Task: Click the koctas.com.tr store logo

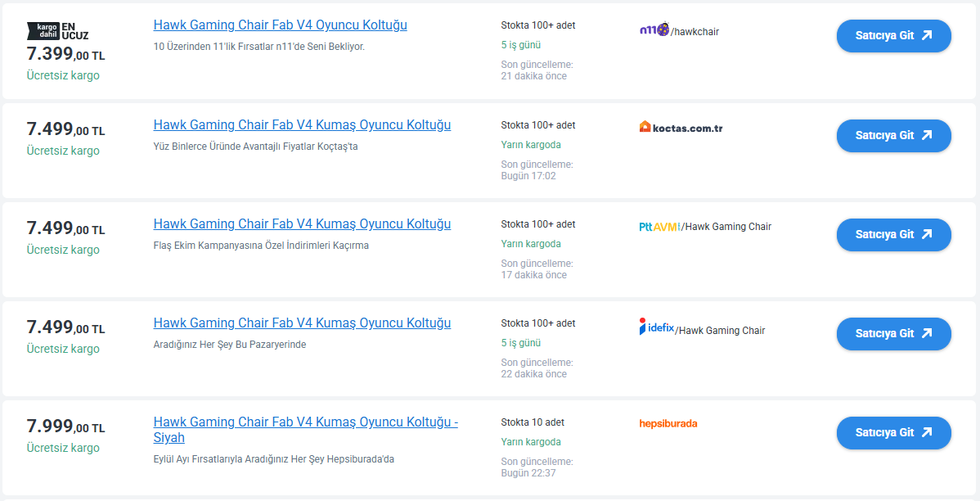Action: 681,128
